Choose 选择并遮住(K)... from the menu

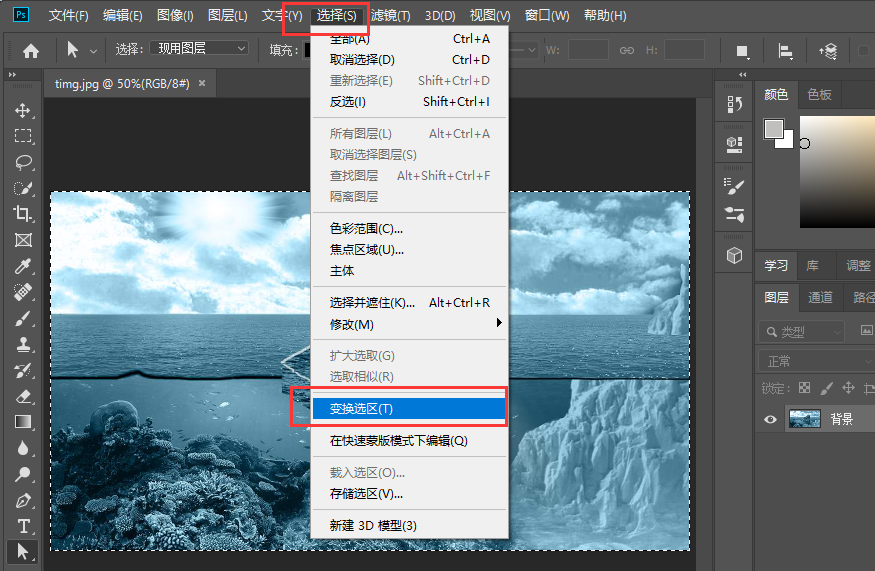pos(410,303)
